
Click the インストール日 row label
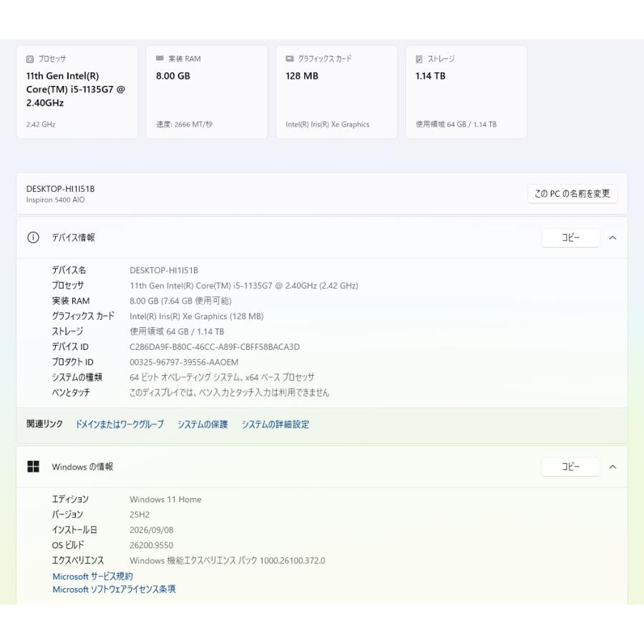74,530
